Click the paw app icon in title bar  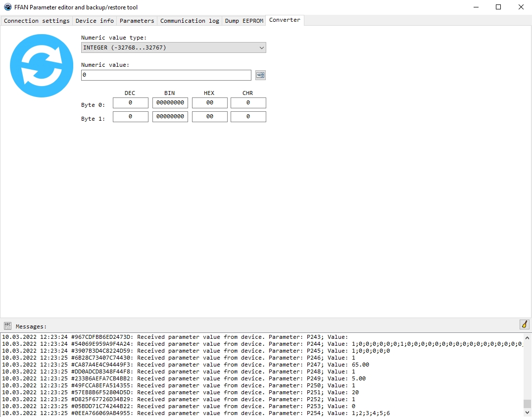coord(7,7)
